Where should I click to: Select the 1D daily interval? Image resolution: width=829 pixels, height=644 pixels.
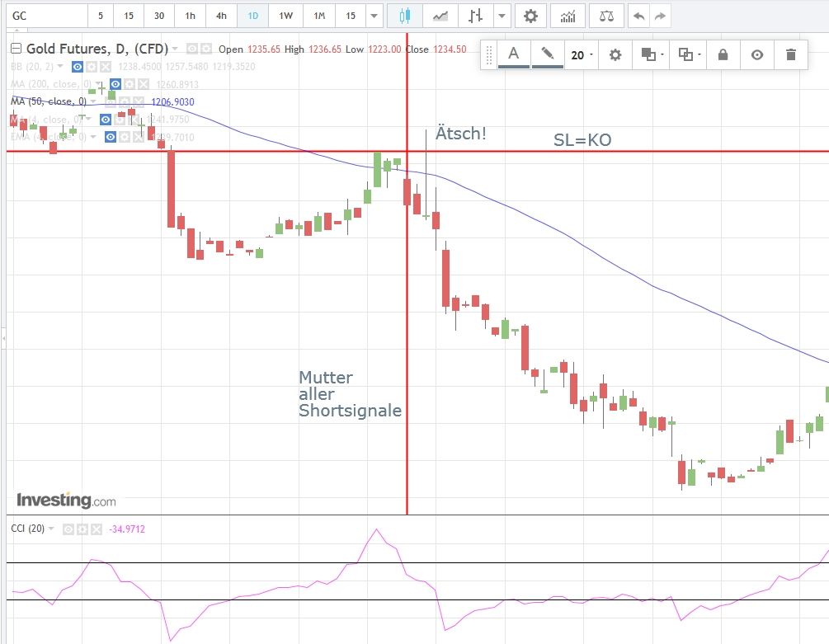coord(252,16)
